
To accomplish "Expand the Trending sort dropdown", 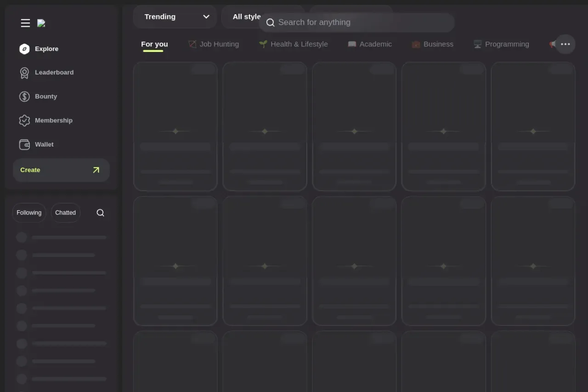I will tap(175, 17).
